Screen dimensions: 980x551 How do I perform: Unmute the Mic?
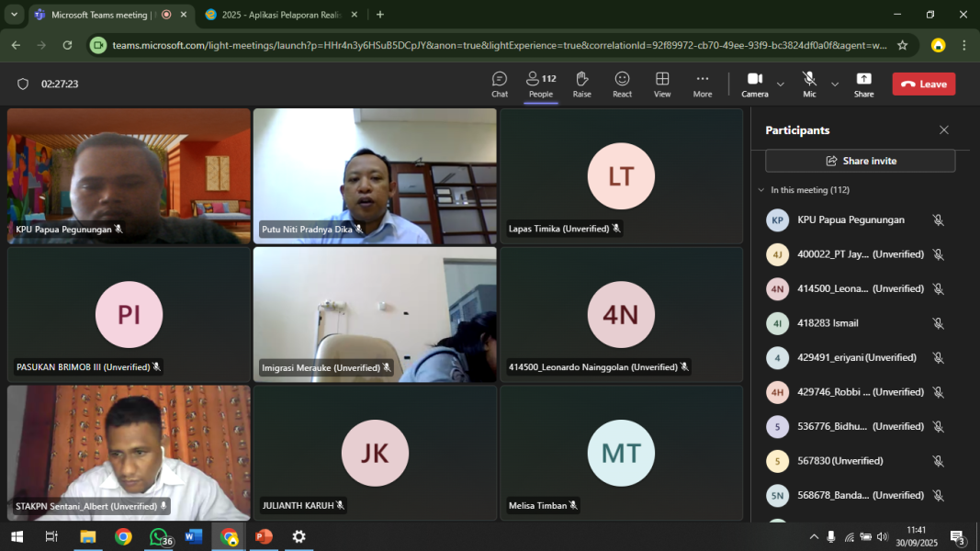(x=809, y=84)
